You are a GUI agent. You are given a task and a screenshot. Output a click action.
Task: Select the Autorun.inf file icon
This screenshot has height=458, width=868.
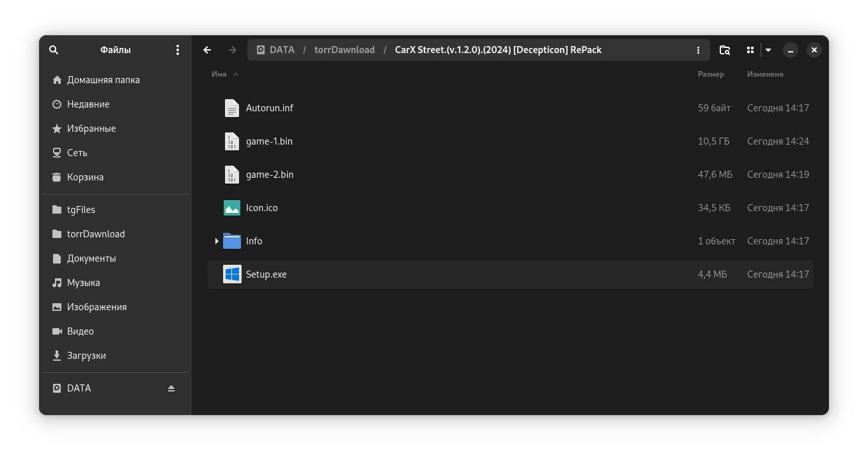click(232, 108)
